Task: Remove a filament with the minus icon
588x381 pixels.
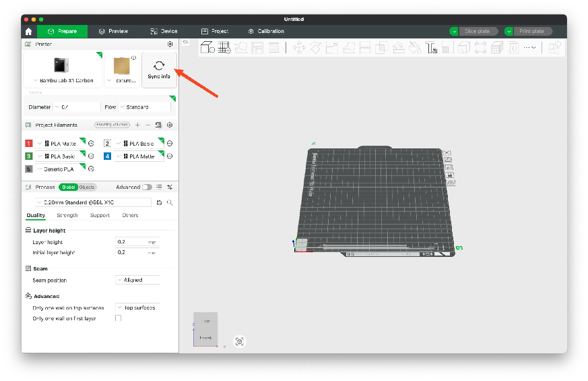Action: (x=148, y=125)
